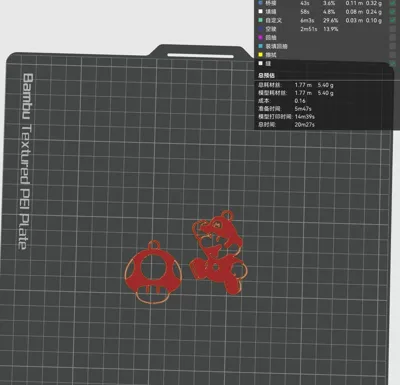Enable the 装填回抽 unretract checkbox
The height and width of the screenshot is (385, 400).
(393, 46)
